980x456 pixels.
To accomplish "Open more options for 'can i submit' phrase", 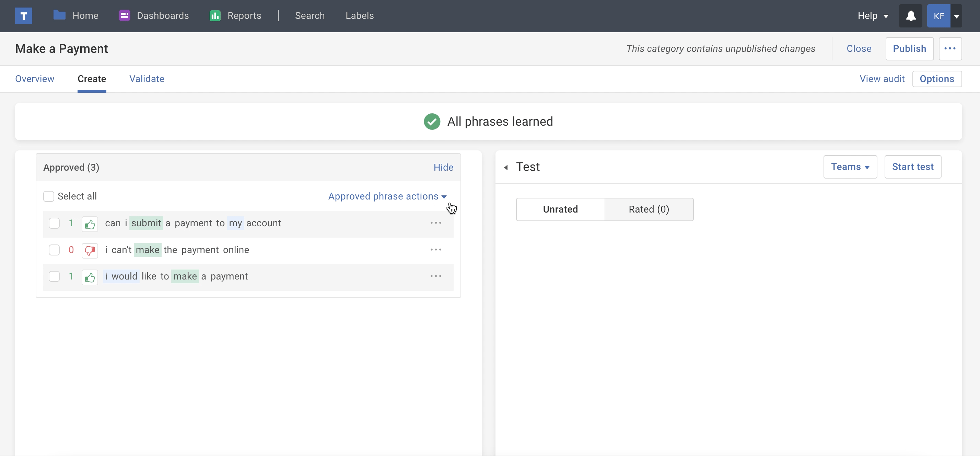I will point(435,223).
